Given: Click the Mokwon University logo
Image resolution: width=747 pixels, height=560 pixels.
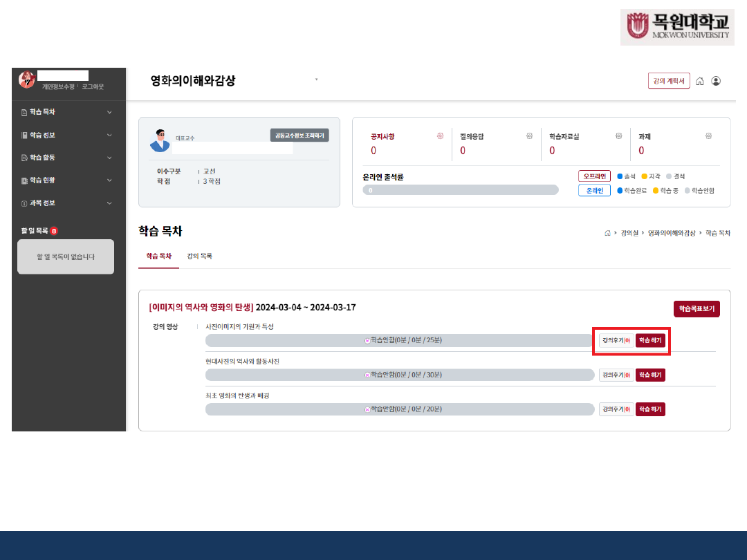Looking at the screenshot, I should (x=676, y=28).
